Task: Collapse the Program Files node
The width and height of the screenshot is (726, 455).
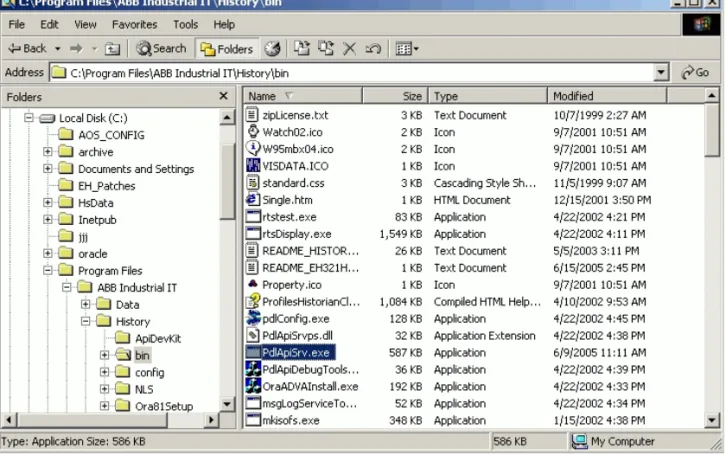Action: [x=48, y=270]
